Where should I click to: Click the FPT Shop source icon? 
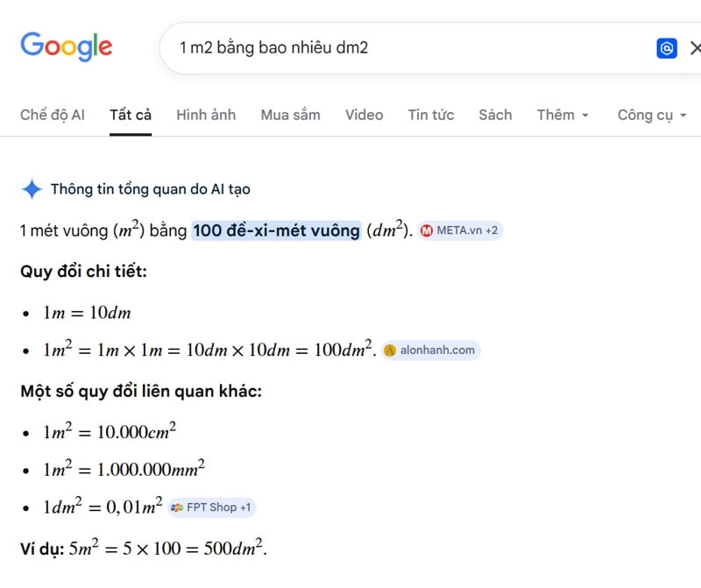(177, 507)
